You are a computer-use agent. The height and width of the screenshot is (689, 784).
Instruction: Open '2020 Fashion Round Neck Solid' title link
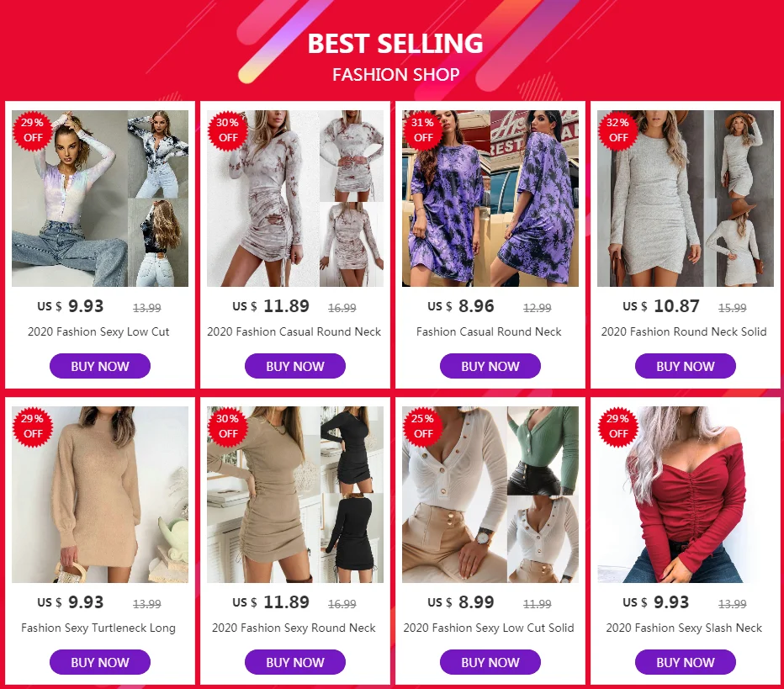(684, 331)
